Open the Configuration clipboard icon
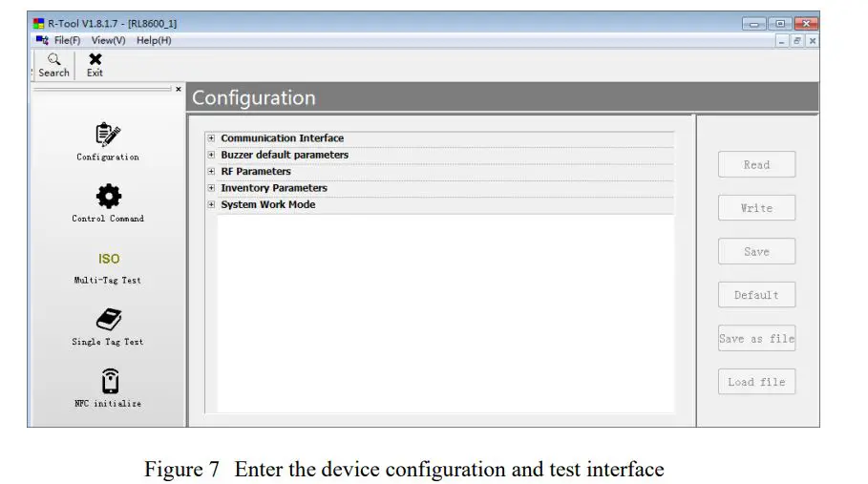This screenshot has width=868, height=484. pyautogui.click(x=108, y=135)
